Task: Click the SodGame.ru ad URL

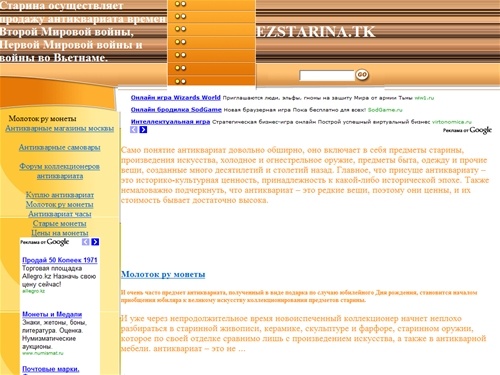Action: tap(385, 110)
